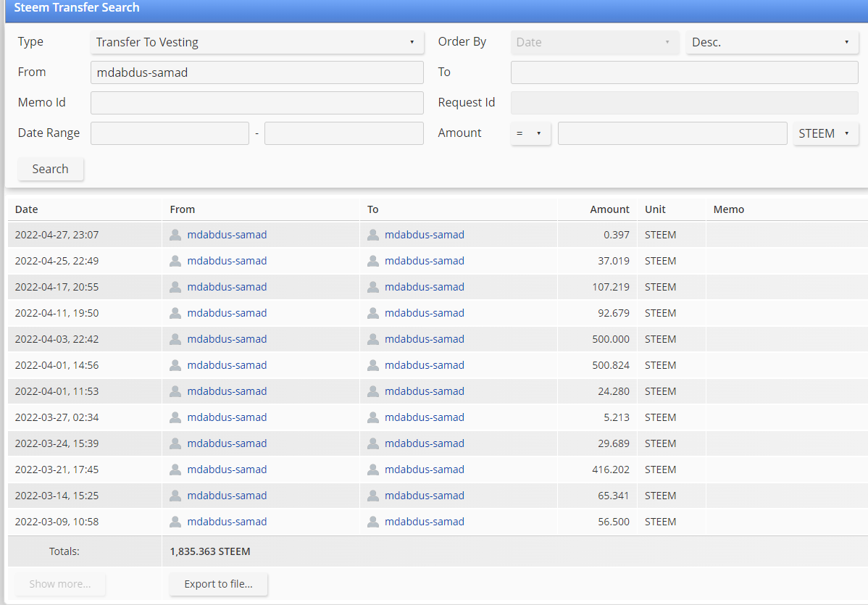Click From user icon in 2022-04-01, 14:56 row
Viewport: 868px width, 605px height.
pyautogui.click(x=175, y=364)
